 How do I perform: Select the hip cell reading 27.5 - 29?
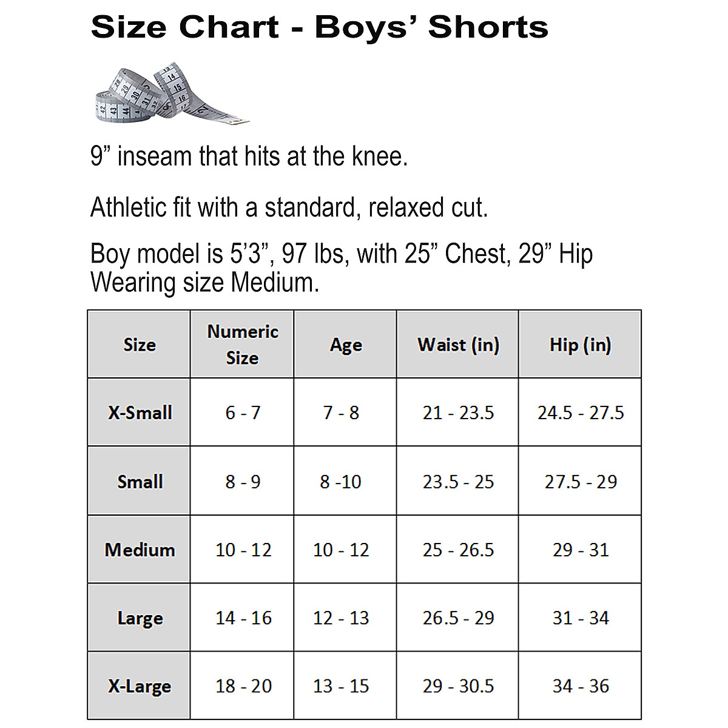(x=580, y=481)
